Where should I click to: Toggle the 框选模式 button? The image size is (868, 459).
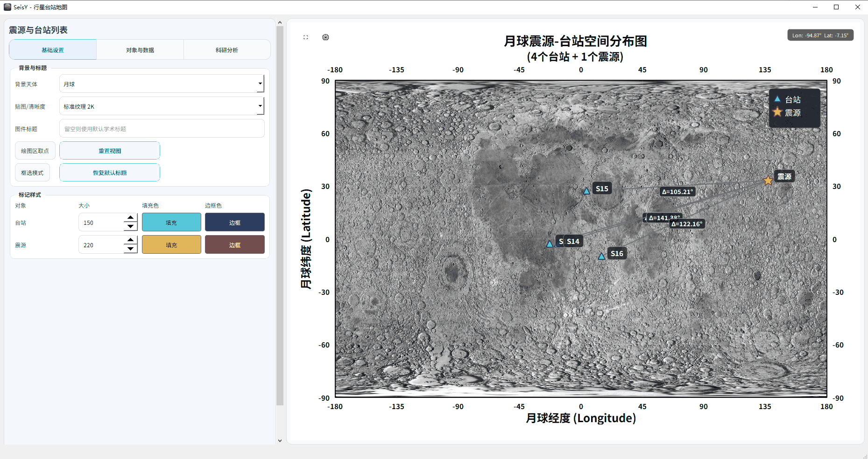coord(32,173)
